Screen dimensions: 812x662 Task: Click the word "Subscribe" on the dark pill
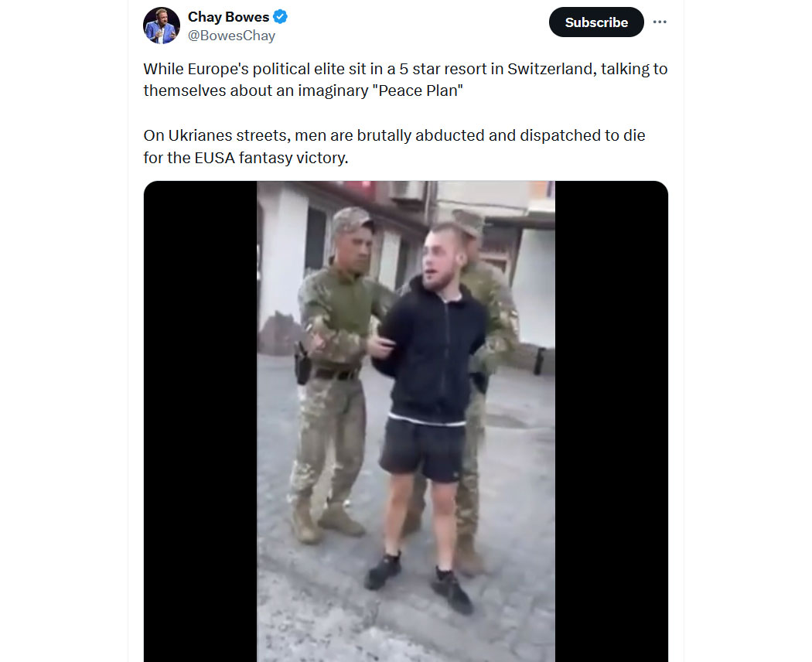[x=596, y=22]
